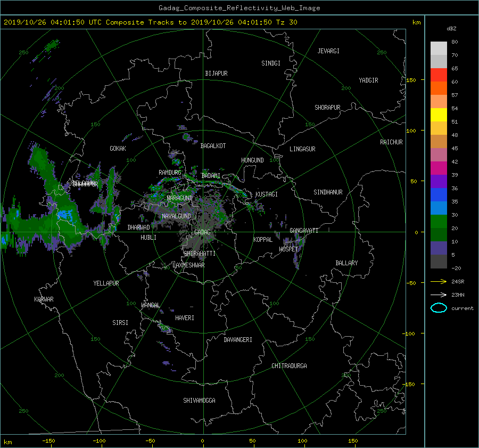Screen dimensions: 479x448
Task: Click the CHITRADURGA town label
Action: (x=289, y=366)
